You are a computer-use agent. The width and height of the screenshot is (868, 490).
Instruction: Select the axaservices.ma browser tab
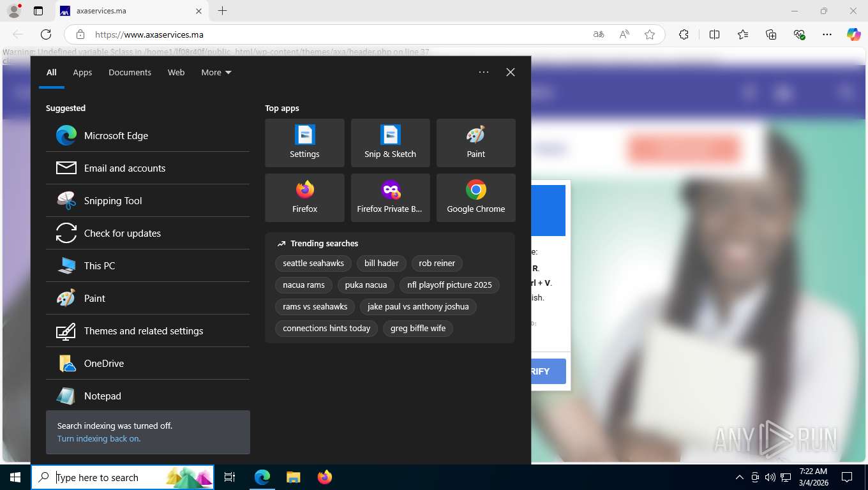131,11
